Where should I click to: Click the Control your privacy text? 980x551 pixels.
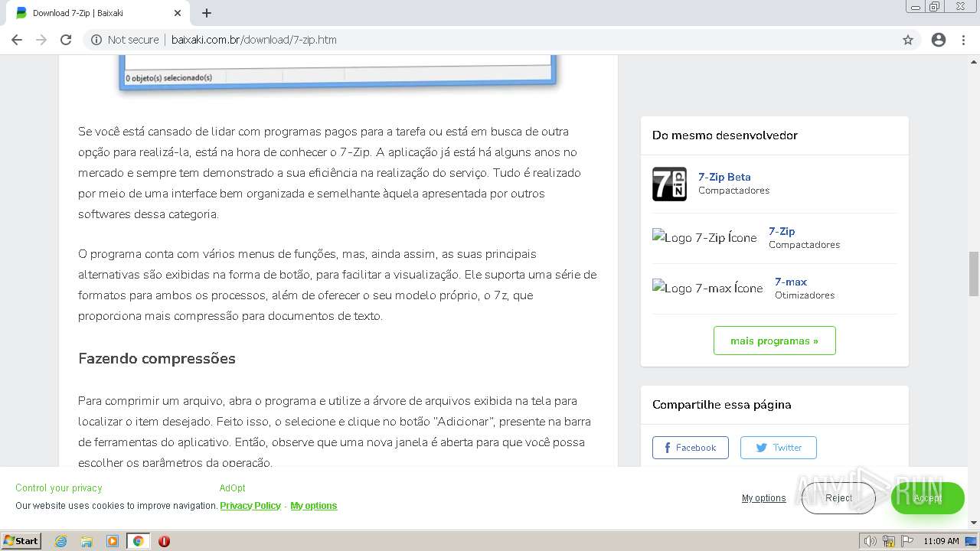tap(58, 488)
